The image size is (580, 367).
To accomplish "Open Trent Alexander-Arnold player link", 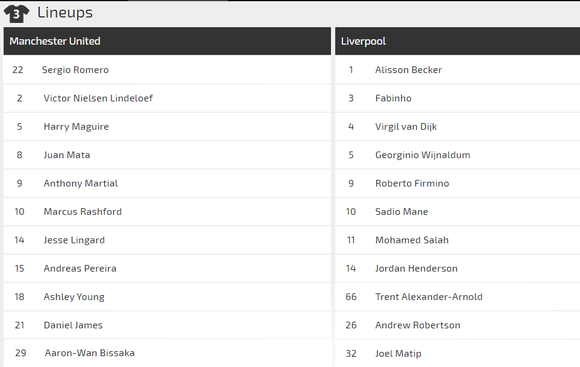I will (x=429, y=297).
